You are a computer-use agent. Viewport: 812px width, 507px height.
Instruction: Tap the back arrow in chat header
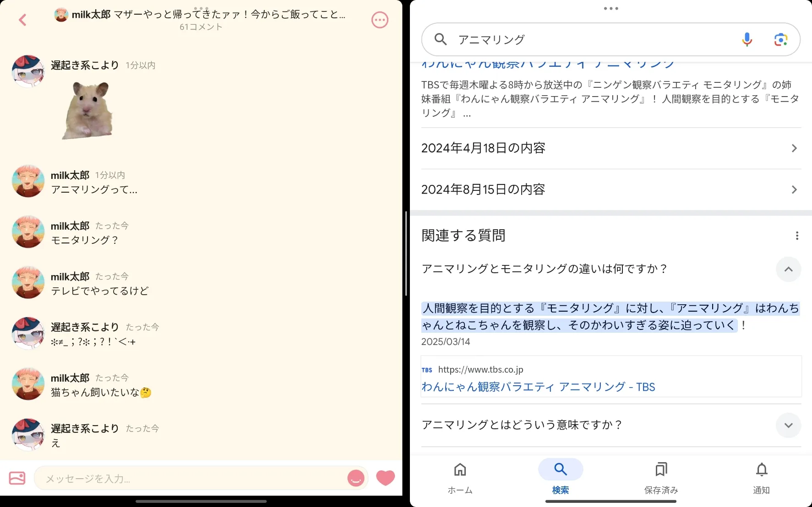(22, 20)
